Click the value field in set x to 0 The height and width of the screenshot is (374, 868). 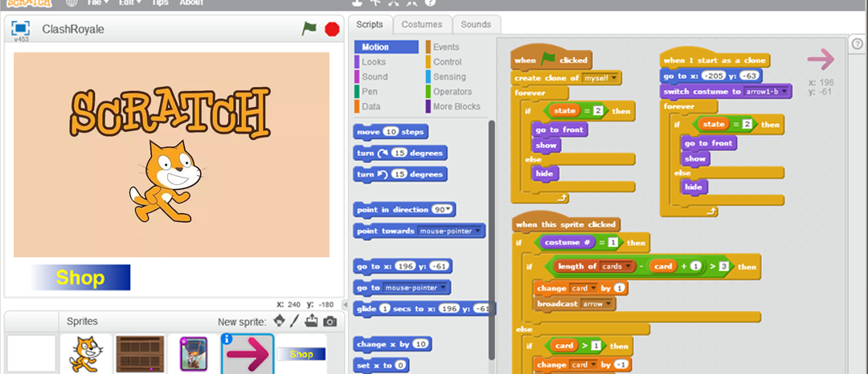[401, 365]
